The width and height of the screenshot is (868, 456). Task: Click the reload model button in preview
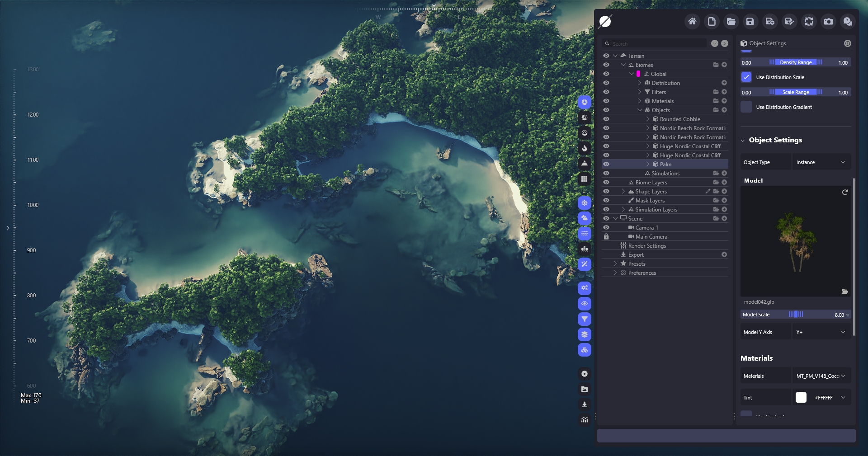point(844,193)
